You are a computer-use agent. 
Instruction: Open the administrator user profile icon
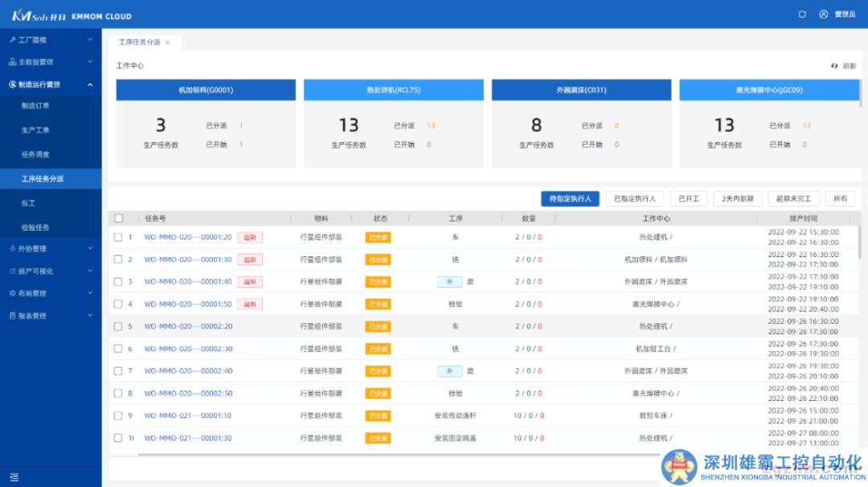click(x=823, y=14)
